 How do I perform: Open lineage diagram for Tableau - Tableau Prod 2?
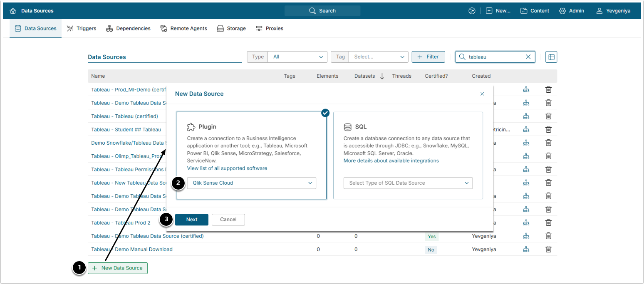point(526,222)
